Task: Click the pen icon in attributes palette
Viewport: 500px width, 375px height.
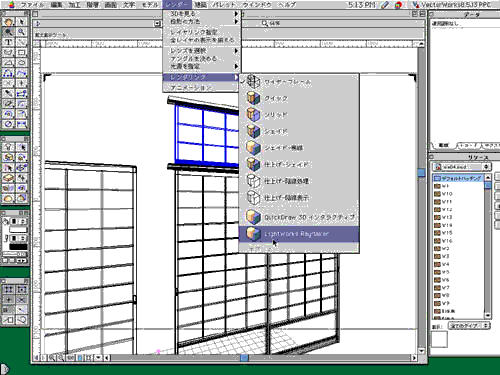Action: tap(6, 238)
